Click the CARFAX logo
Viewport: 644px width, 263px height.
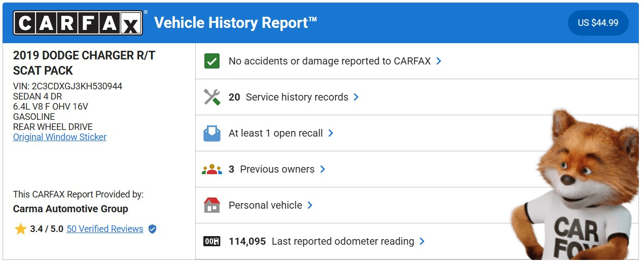(x=78, y=23)
